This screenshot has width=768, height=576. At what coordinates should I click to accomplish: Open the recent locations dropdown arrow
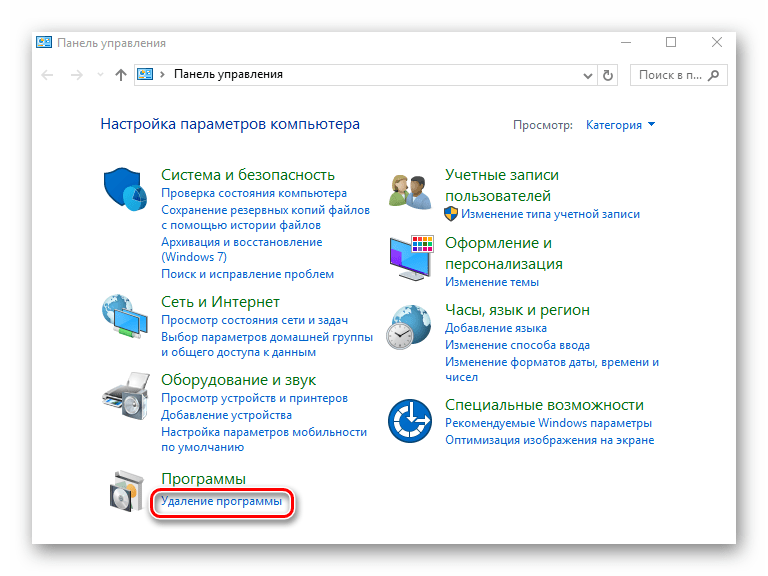(100, 75)
